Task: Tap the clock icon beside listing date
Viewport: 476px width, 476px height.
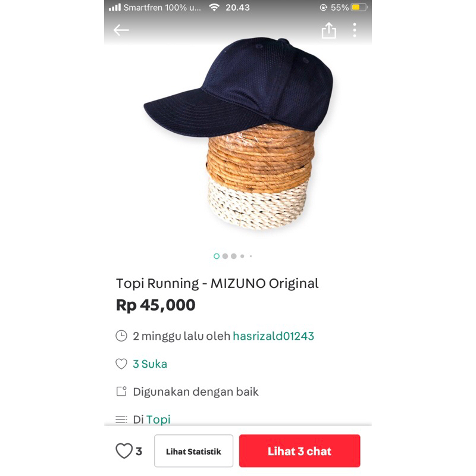Action: tap(121, 336)
